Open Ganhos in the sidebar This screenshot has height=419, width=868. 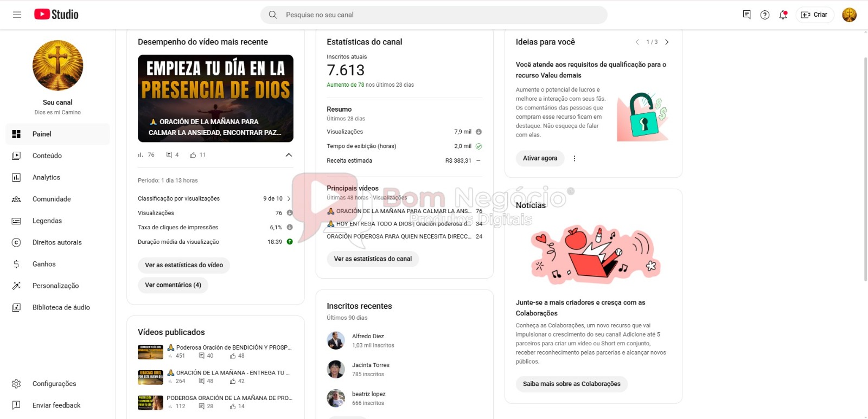click(x=44, y=264)
